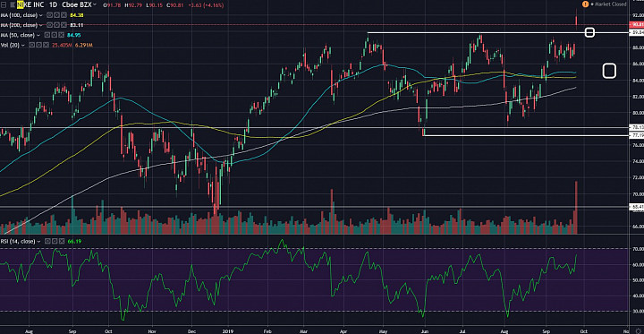Image resolution: width=644 pixels, height=334 pixels.
Task: Click the close price C90.81
Action: tap(176, 5)
